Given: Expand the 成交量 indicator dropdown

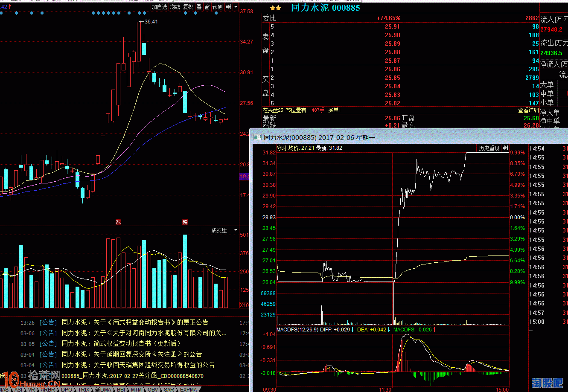Looking at the screenshot, I should [235, 230].
